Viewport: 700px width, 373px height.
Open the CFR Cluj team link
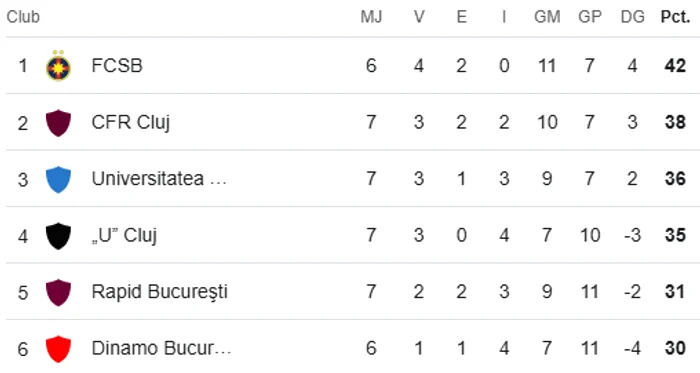(x=131, y=123)
